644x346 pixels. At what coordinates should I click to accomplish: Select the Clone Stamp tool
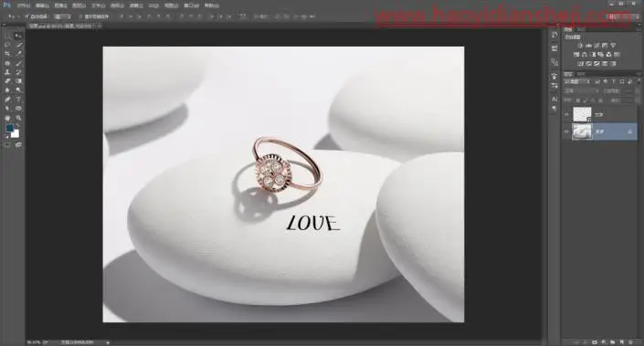(7, 72)
